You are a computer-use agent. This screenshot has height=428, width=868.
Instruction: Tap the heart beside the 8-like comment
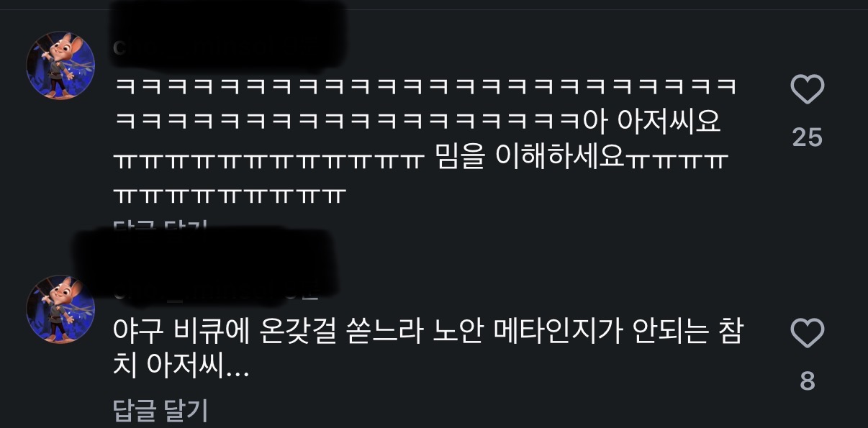point(807,334)
